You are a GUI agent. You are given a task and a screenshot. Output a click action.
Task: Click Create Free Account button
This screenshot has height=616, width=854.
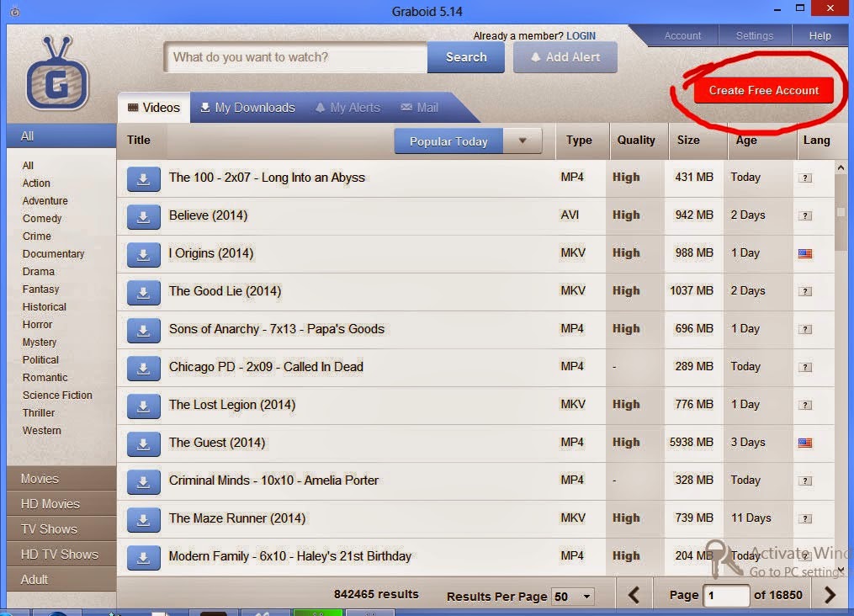tap(764, 90)
